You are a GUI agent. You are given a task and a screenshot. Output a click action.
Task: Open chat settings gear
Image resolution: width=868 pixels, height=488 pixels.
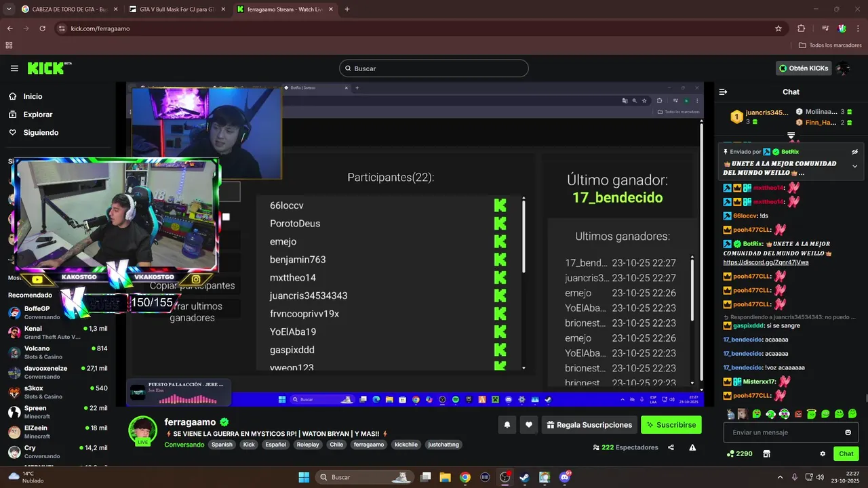(823, 453)
